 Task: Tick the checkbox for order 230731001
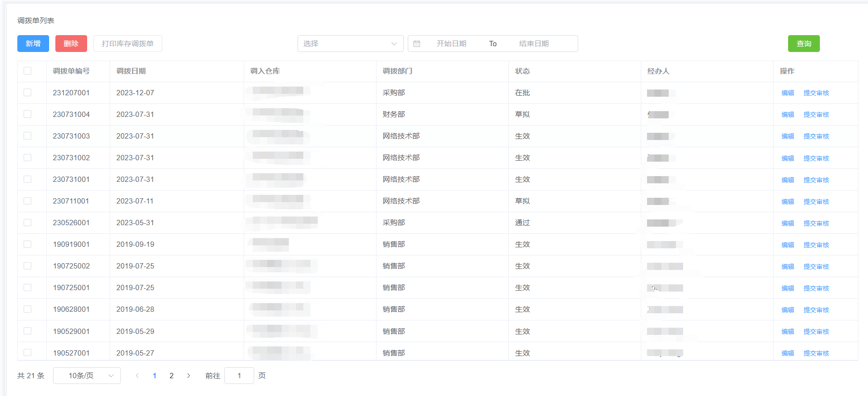pyautogui.click(x=27, y=179)
